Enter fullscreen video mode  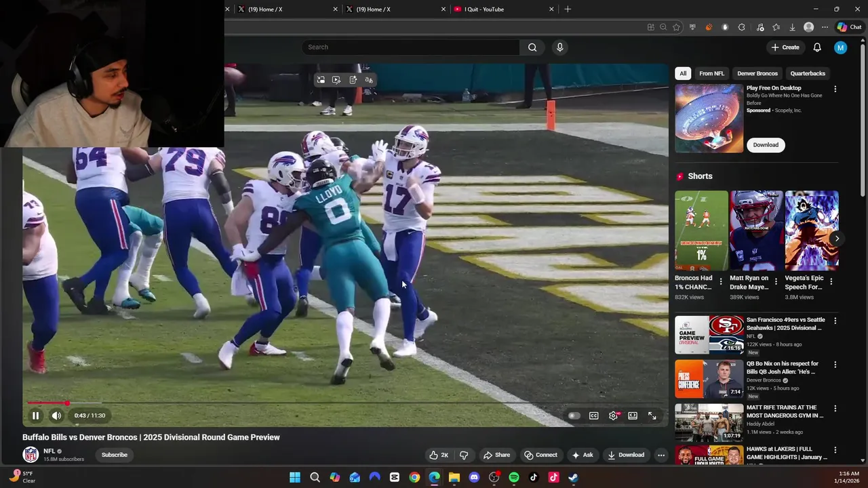(652, 415)
